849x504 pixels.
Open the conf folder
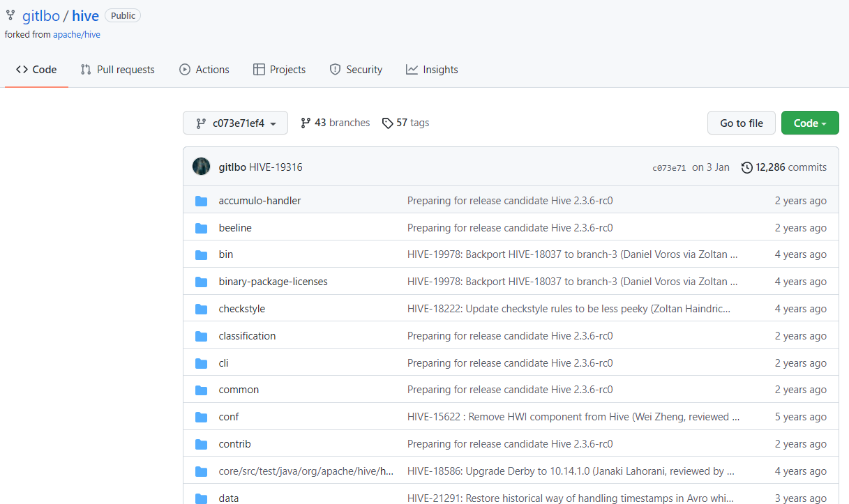click(229, 417)
